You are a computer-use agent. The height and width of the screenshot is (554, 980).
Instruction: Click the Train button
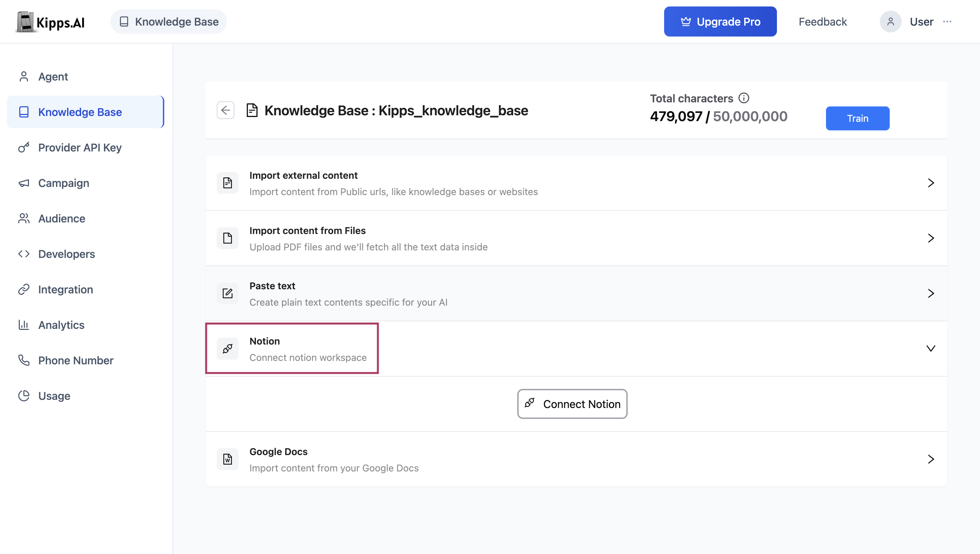point(857,118)
